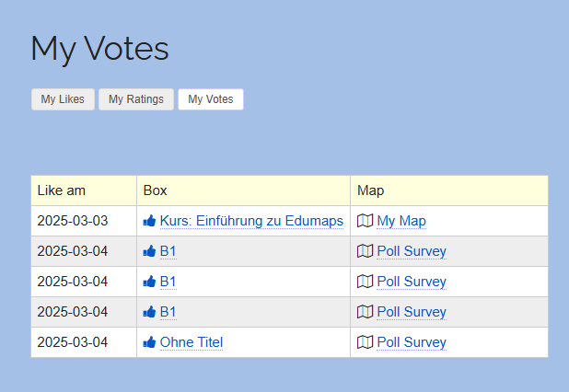
Task: Click the Like am column header
Action: point(62,190)
